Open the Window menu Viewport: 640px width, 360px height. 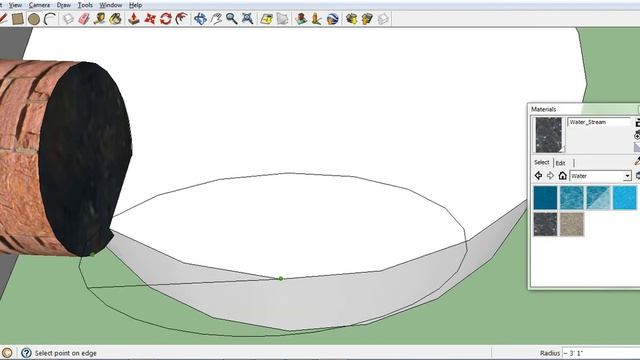[111, 5]
